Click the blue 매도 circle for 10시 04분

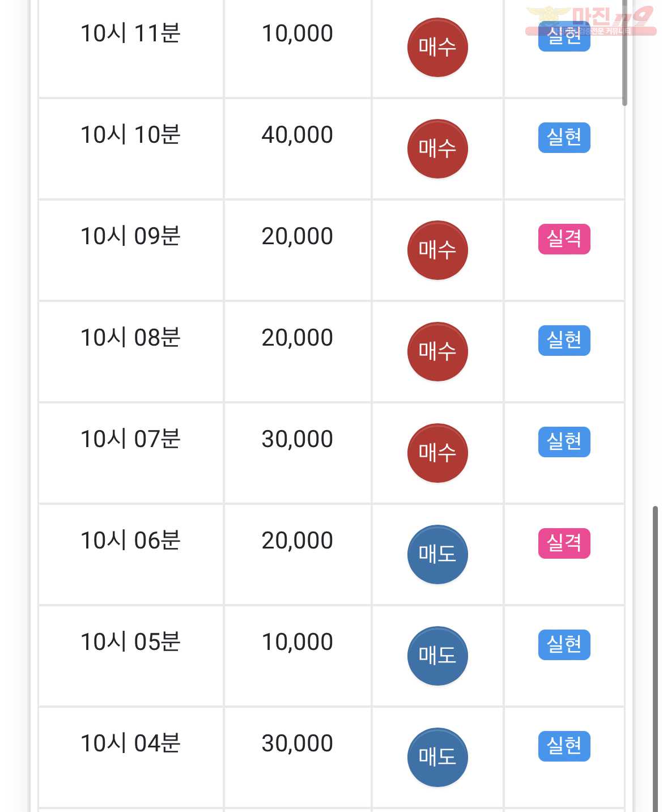tap(437, 757)
